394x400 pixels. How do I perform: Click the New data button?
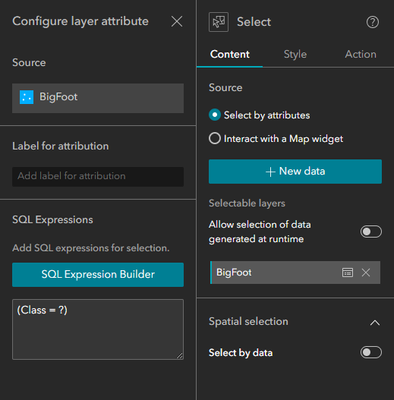[x=295, y=171]
